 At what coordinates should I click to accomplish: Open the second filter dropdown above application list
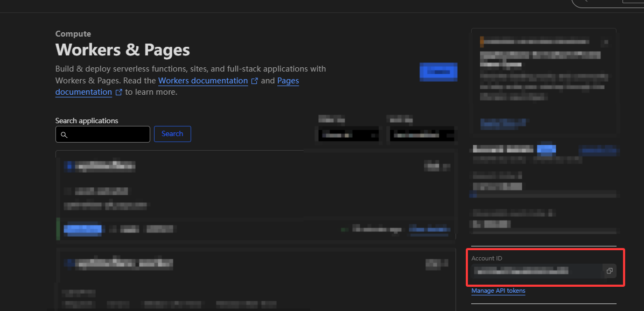pos(422,135)
